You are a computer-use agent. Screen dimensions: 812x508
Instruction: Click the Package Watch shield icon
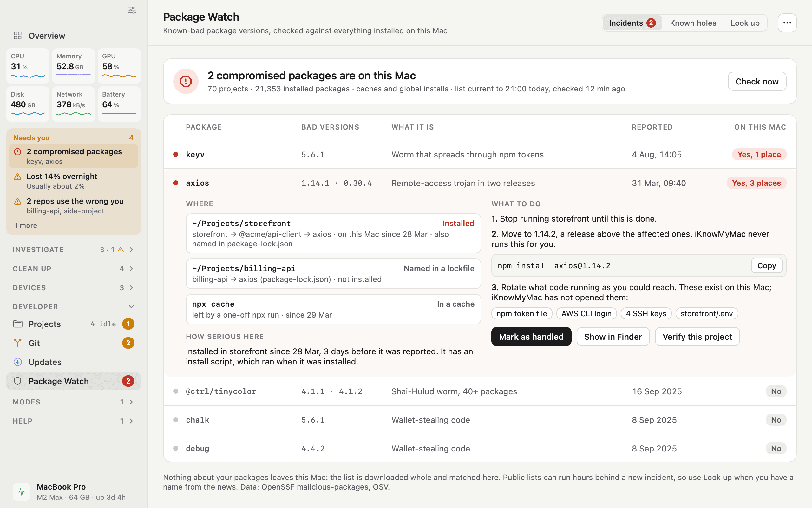tap(18, 381)
